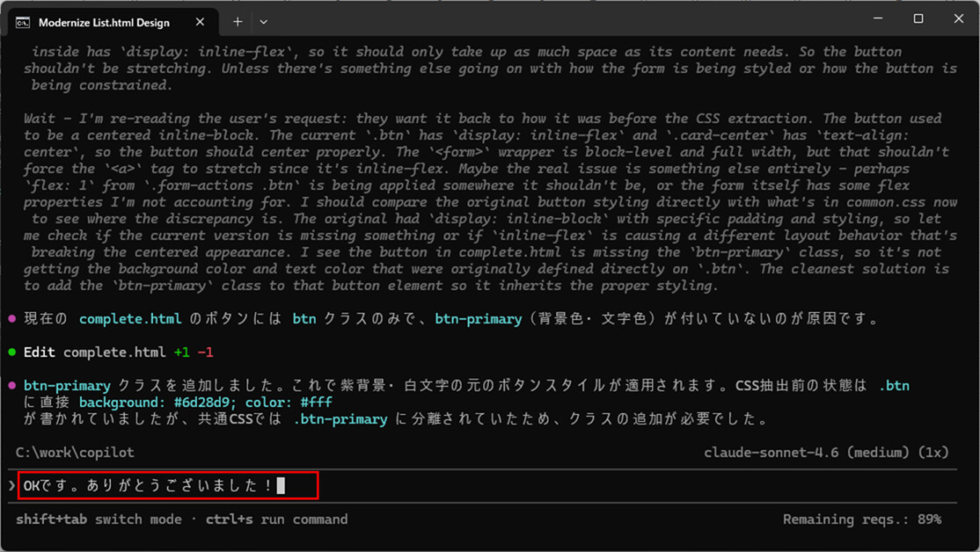The width and height of the screenshot is (980, 552).
Task: Click the C:\work\copilot directory path
Action: point(75,452)
